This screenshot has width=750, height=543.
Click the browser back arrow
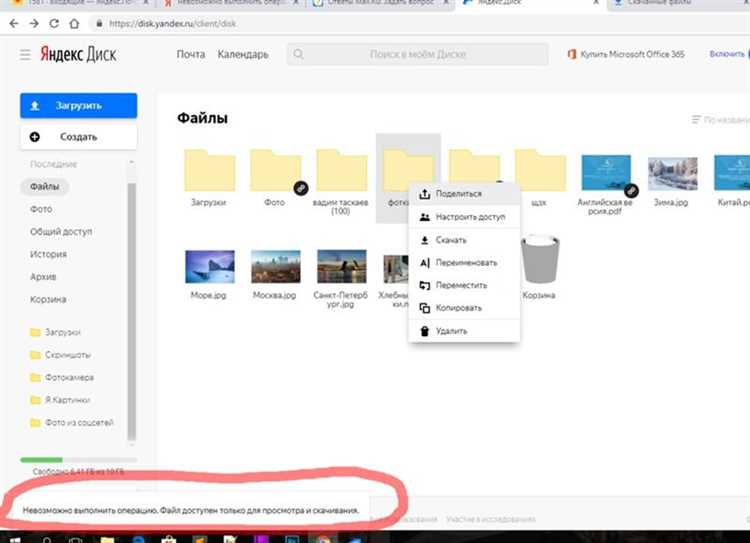coord(11,22)
